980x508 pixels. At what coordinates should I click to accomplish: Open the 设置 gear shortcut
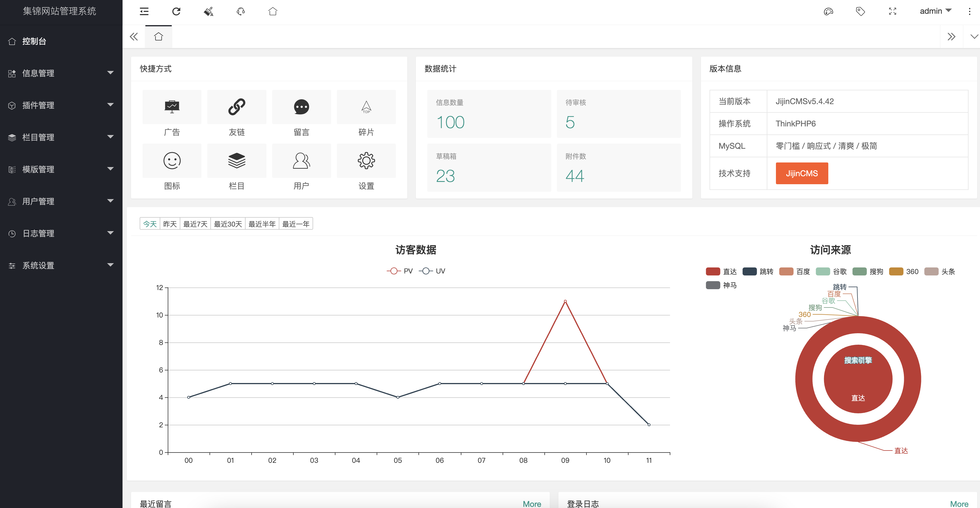[x=366, y=160]
